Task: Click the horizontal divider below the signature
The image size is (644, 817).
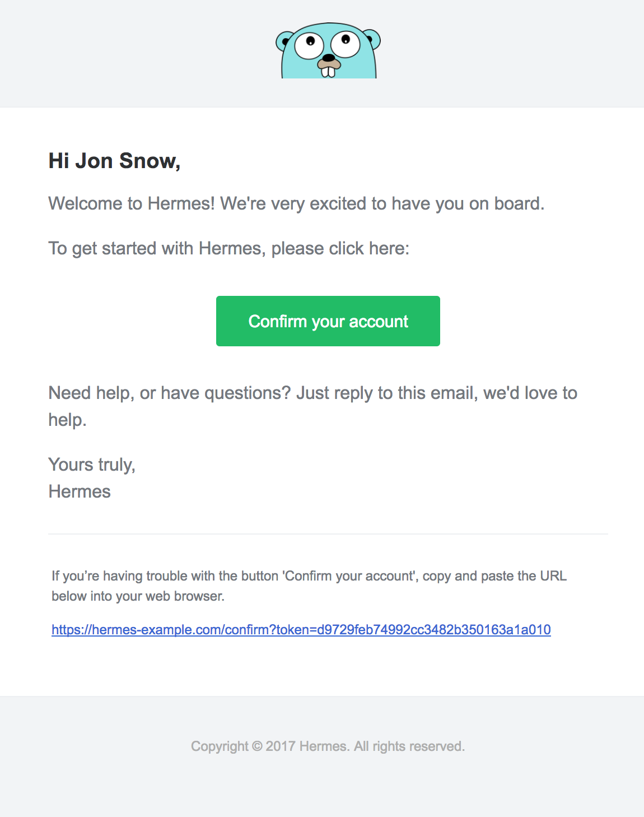Action: [x=328, y=534]
